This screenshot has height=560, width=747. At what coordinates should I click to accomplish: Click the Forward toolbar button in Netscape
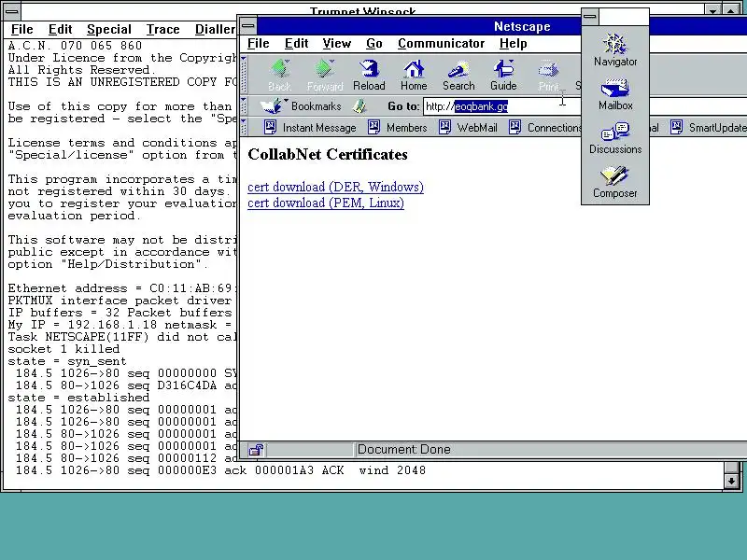click(x=325, y=76)
